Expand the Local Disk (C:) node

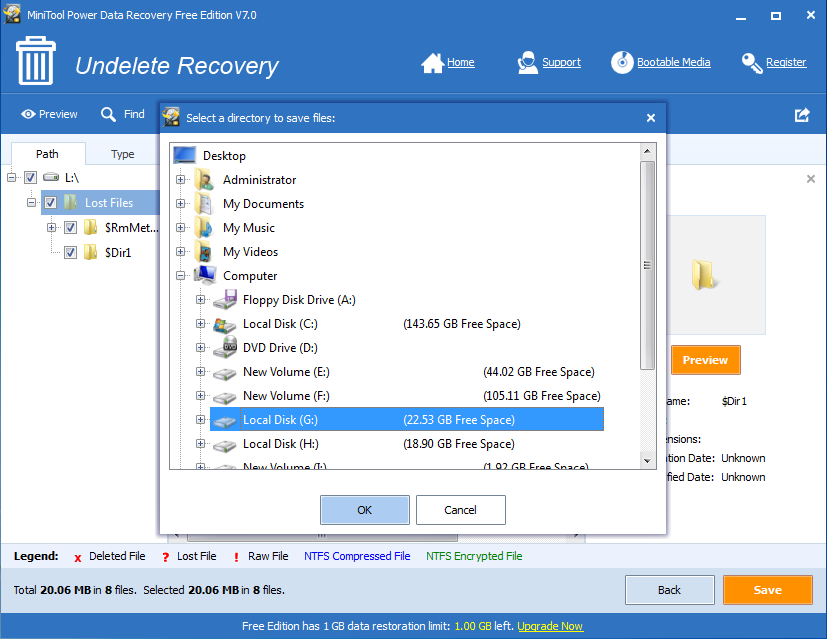[200, 323]
